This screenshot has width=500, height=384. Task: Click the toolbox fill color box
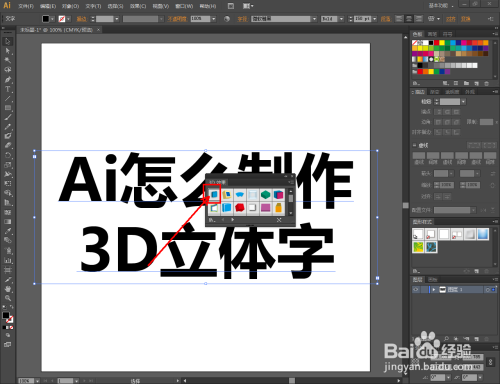(x=6, y=315)
